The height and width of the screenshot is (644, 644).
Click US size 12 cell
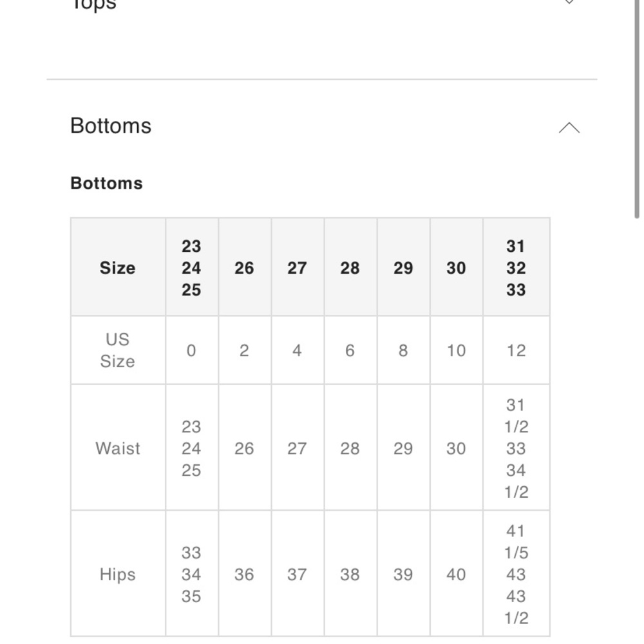[516, 350]
